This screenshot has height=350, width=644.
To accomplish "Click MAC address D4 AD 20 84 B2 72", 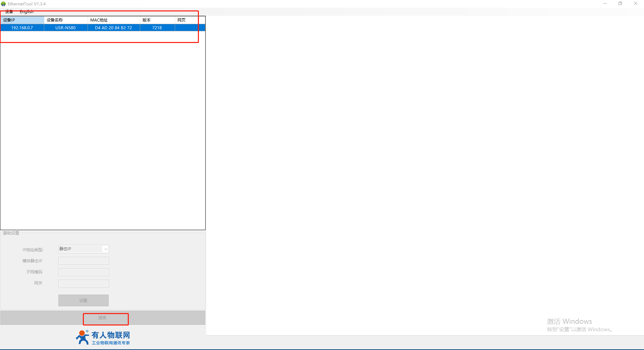I will pos(113,28).
